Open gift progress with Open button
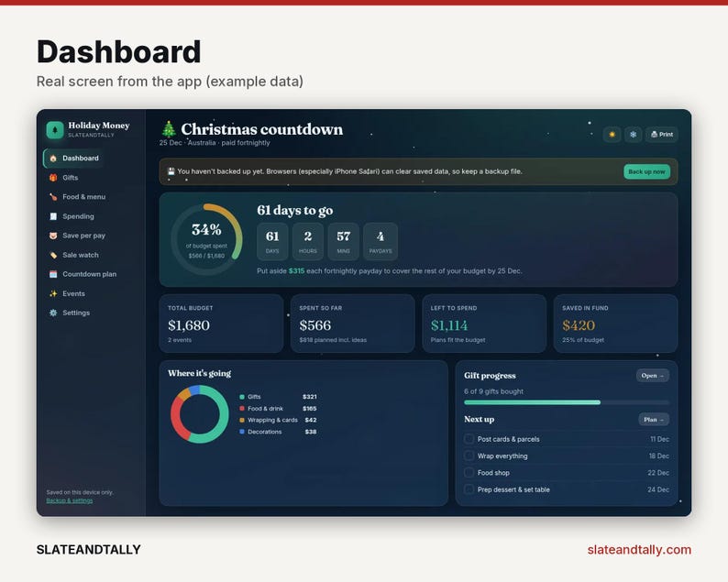The width and height of the screenshot is (728, 582). click(x=652, y=376)
